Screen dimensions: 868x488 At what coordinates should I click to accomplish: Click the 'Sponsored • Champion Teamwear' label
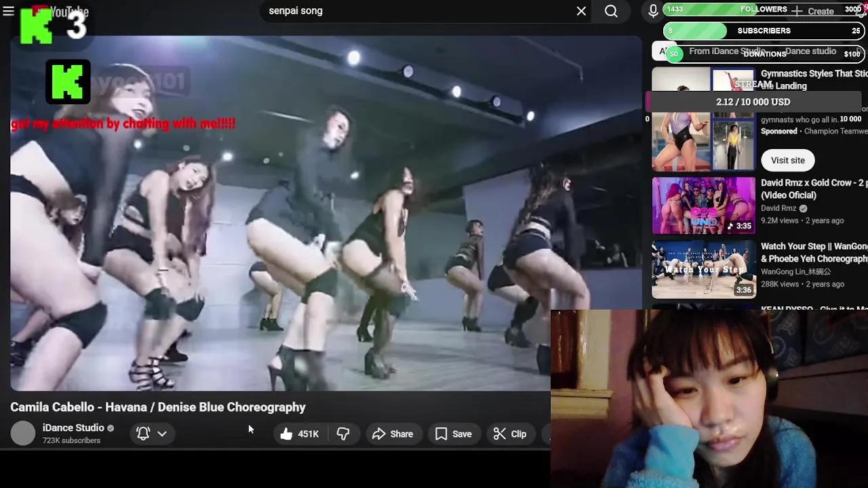point(814,131)
